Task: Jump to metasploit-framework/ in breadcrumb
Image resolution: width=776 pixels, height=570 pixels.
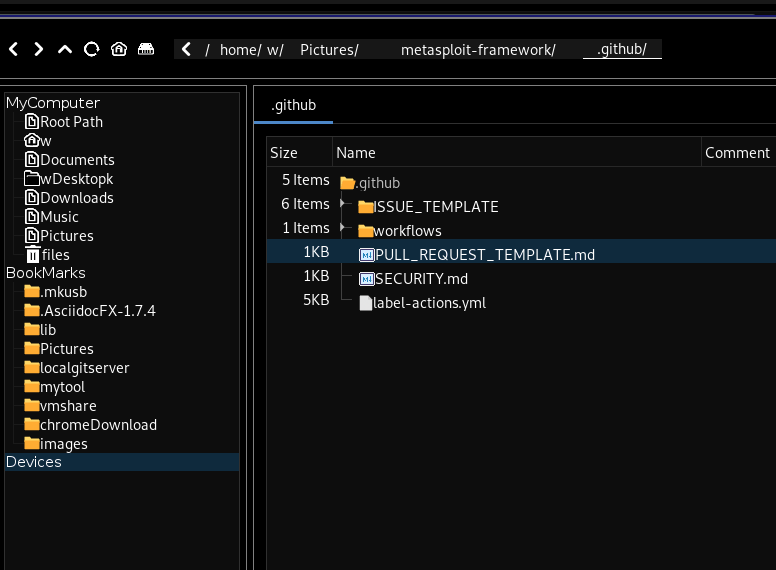Action: tap(478, 50)
